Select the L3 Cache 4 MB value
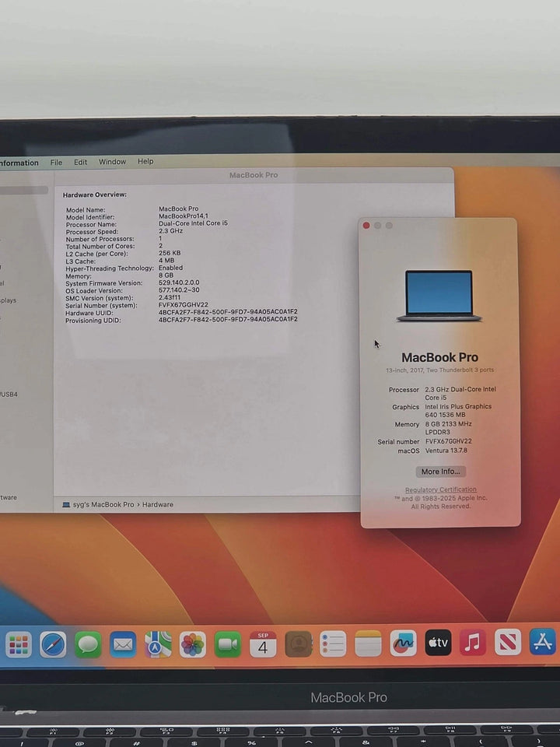This screenshot has width=560, height=747. pyautogui.click(x=166, y=260)
